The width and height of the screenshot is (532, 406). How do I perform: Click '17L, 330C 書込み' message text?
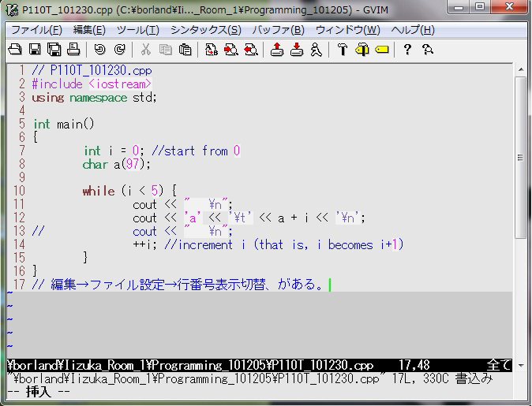[x=442, y=378]
